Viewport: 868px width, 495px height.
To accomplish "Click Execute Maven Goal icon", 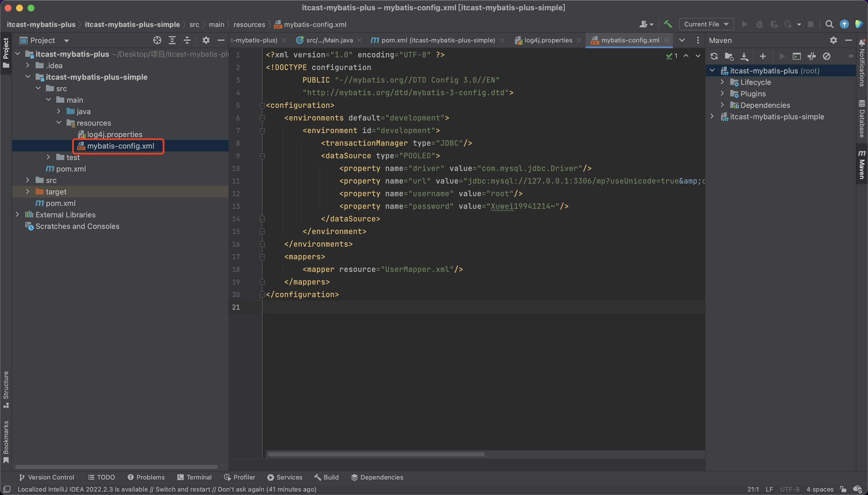I will coord(797,56).
